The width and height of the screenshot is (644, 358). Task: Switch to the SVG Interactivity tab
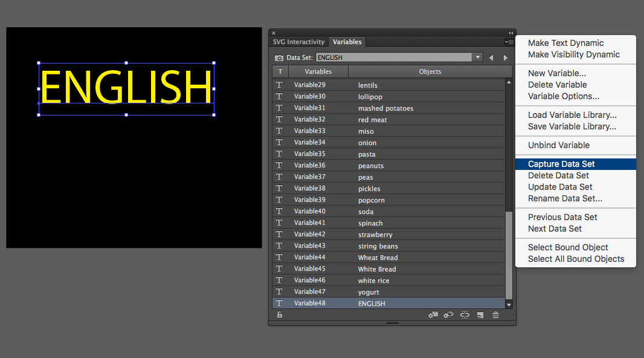[x=298, y=42]
